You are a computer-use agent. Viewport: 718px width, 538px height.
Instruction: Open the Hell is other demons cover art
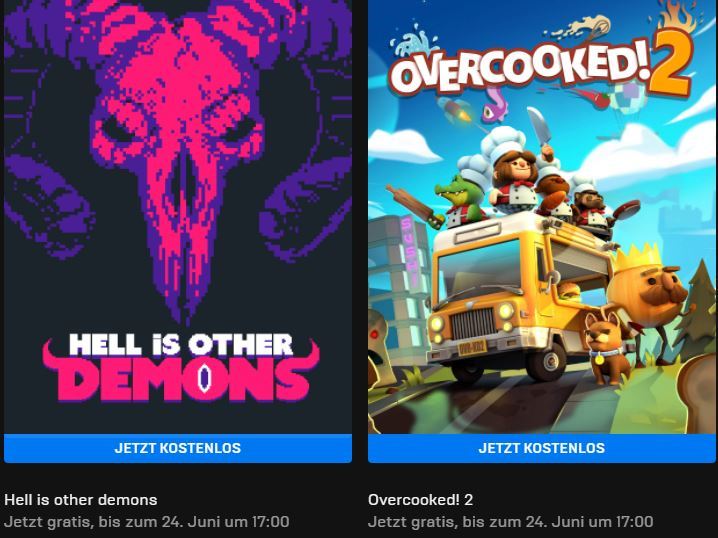178,217
